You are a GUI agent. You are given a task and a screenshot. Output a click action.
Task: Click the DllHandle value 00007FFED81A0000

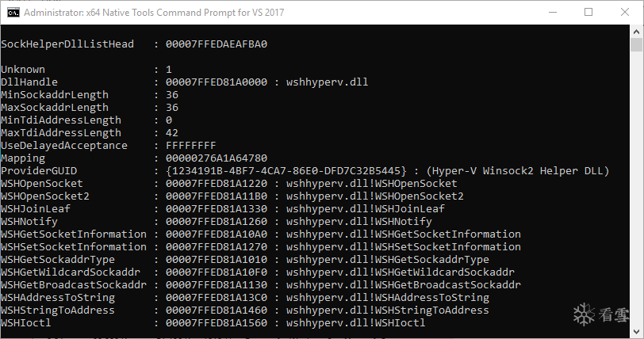pos(217,82)
